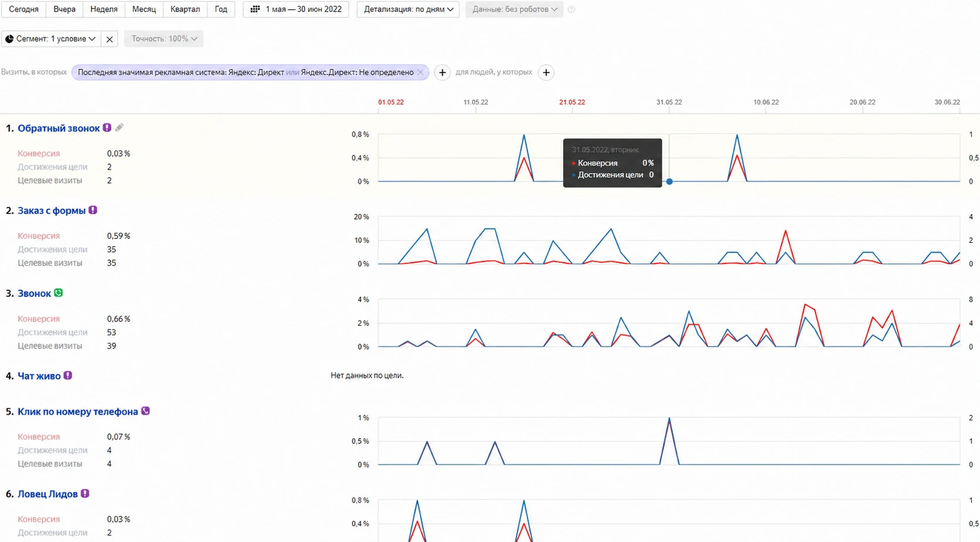Open goal Обратный звонок
Viewport: 980px width, 542px height.
[x=59, y=128]
